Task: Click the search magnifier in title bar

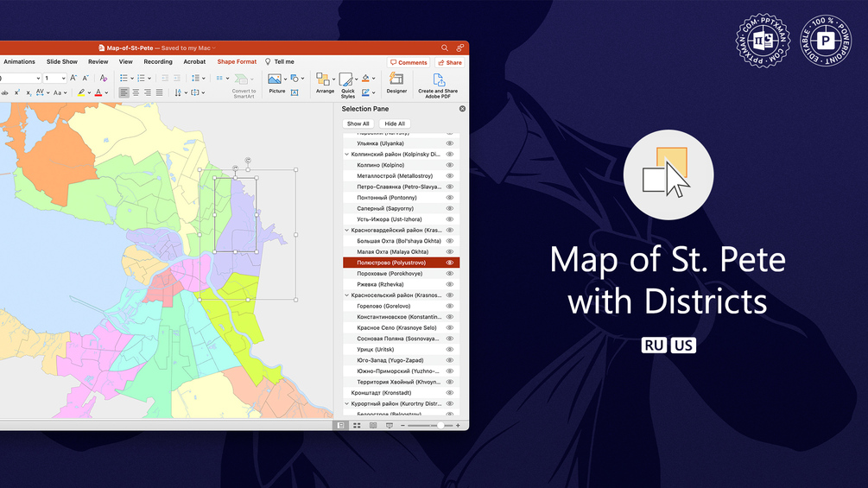Action: point(445,48)
